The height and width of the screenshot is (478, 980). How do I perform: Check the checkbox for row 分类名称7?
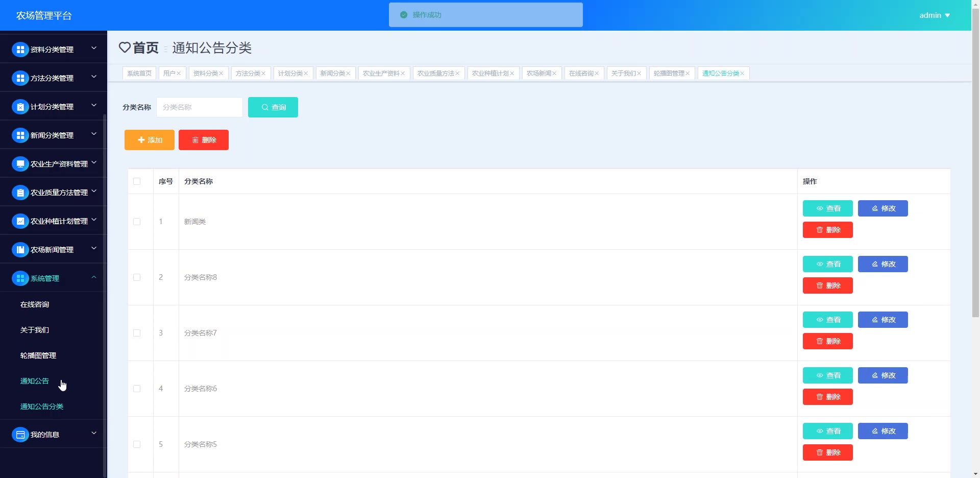click(137, 333)
